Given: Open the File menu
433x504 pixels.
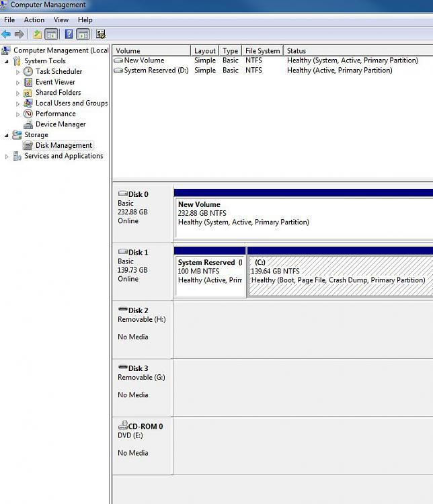Looking at the screenshot, I should [9, 20].
